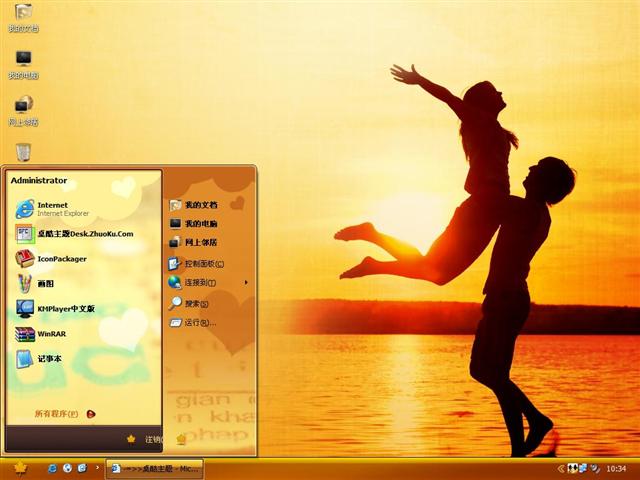
Task: Open the 运行(R)... run dialog
Action: [193, 322]
